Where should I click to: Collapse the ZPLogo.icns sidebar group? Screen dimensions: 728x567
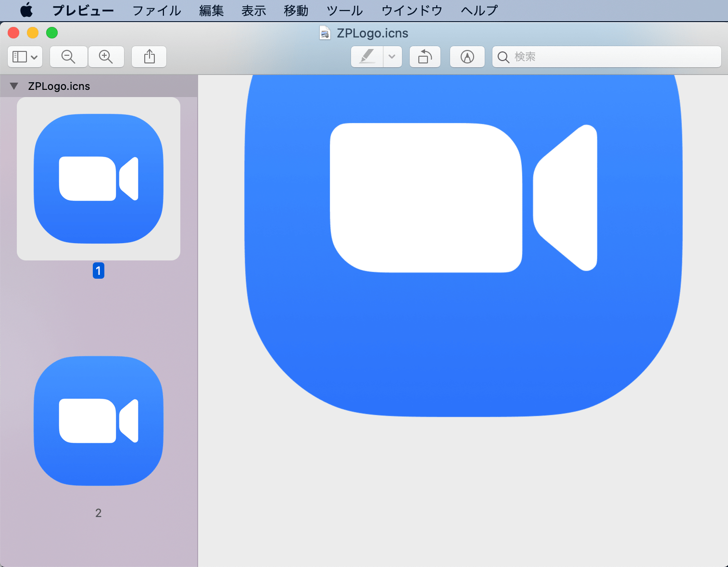click(14, 86)
